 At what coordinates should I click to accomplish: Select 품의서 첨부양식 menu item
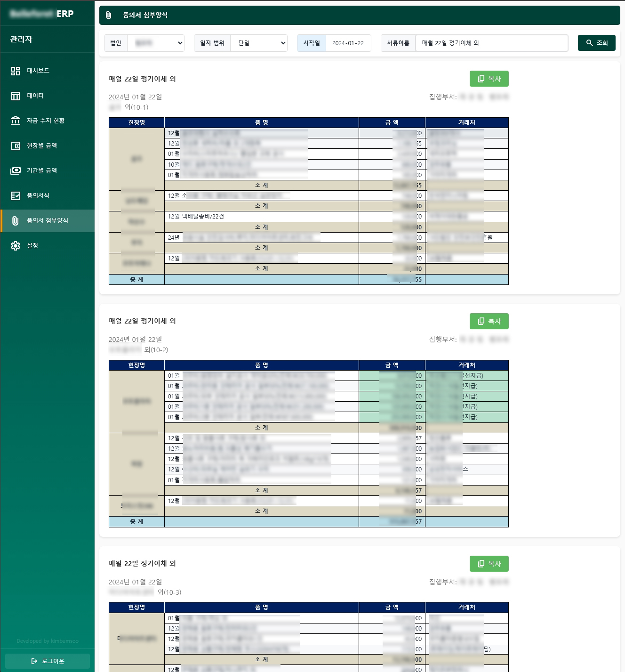point(48,220)
